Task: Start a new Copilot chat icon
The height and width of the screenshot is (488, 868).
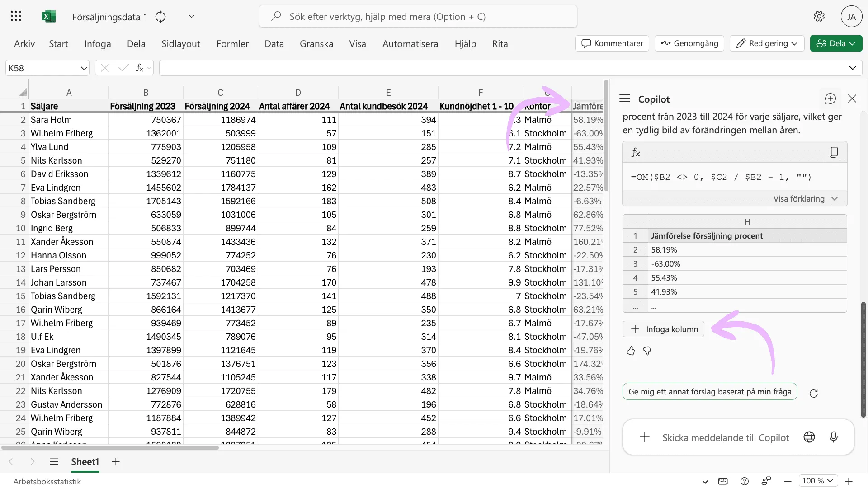Action: point(830,99)
